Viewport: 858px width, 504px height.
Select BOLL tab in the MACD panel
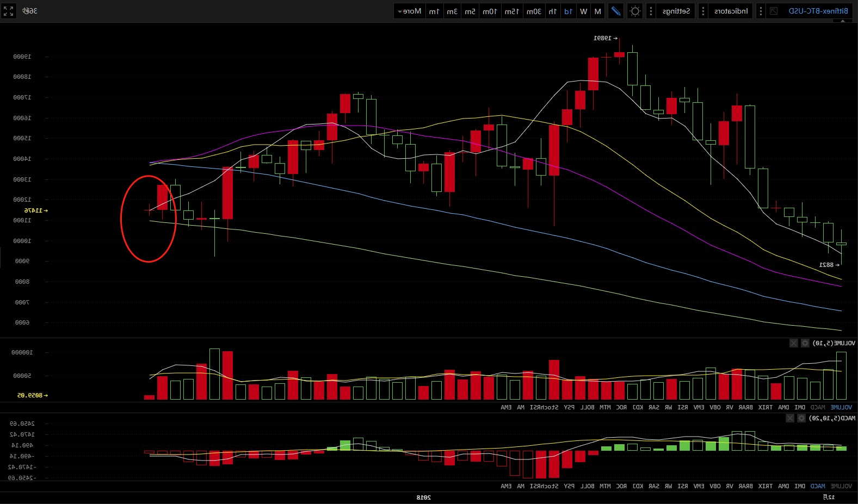pos(587,486)
